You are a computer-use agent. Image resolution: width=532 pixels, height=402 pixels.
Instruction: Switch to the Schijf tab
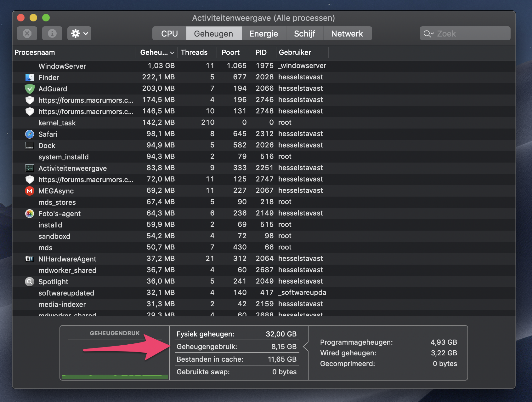click(304, 33)
